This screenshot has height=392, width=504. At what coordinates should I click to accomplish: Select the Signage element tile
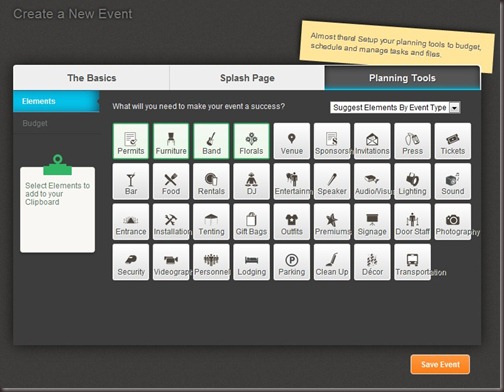click(372, 222)
